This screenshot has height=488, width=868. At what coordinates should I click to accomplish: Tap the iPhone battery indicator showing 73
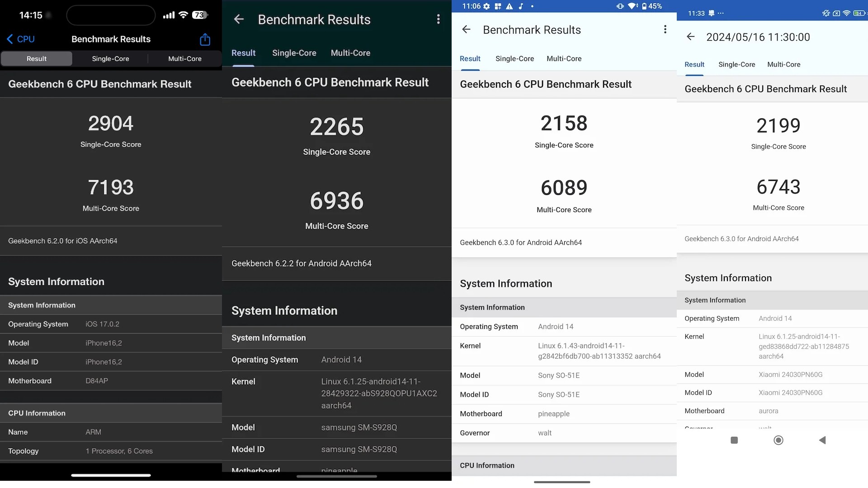point(200,15)
